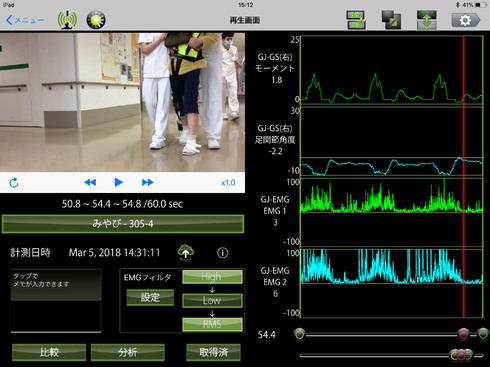Tap the battery 41% status indicator
The width and height of the screenshot is (490, 367).
[x=471, y=5]
